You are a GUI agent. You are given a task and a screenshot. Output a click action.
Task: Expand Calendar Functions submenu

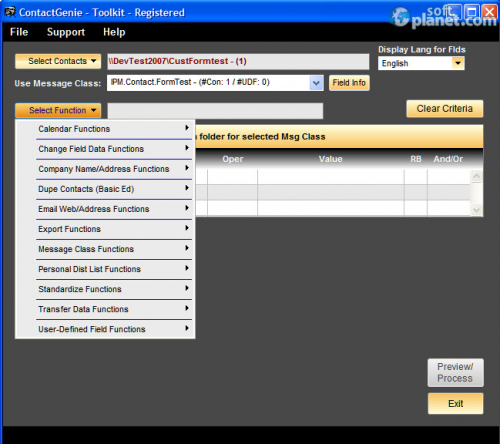105,129
